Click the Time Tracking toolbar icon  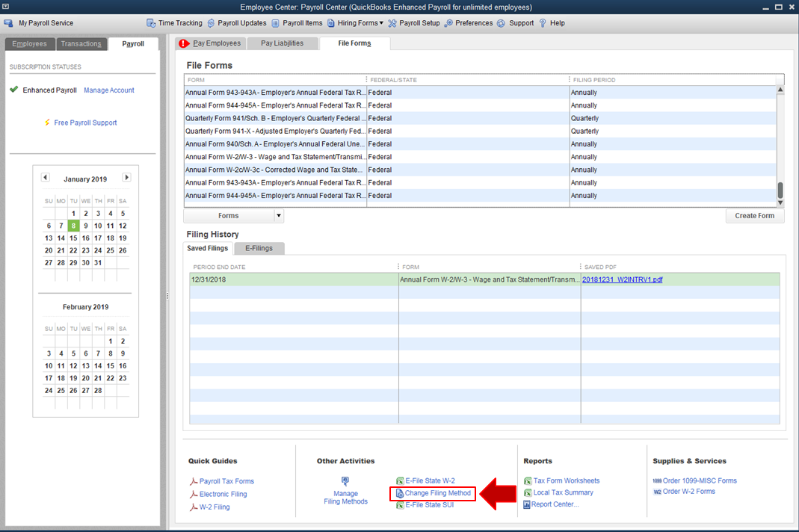pos(151,23)
